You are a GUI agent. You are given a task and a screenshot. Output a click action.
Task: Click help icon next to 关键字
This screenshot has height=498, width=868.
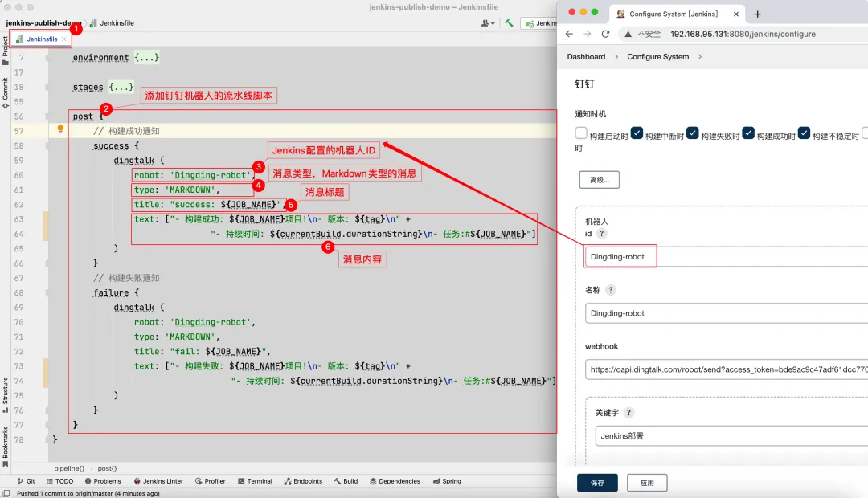pyautogui.click(x=628, y=413)
